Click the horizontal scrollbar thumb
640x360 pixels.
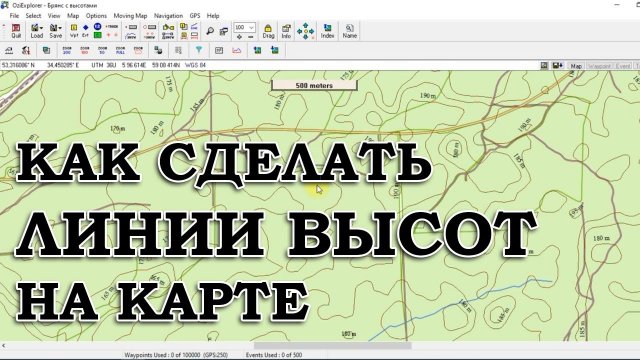(333, 346)
